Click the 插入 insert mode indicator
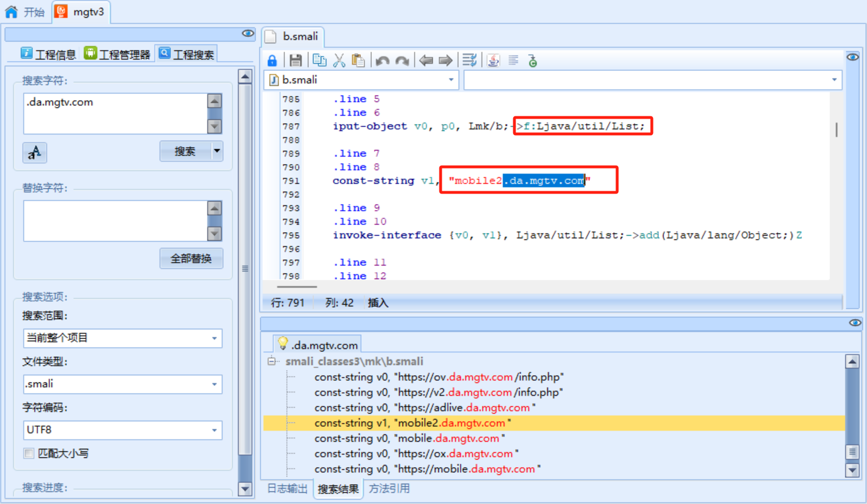The width and height of the screenshot is (867, 504). (x=378, y=303)
